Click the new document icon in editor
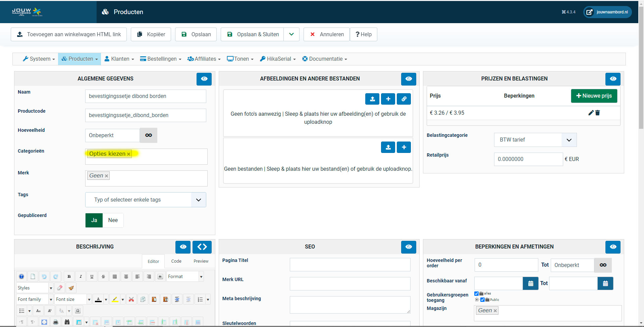 pyautogui.click(x=33, y=277)
